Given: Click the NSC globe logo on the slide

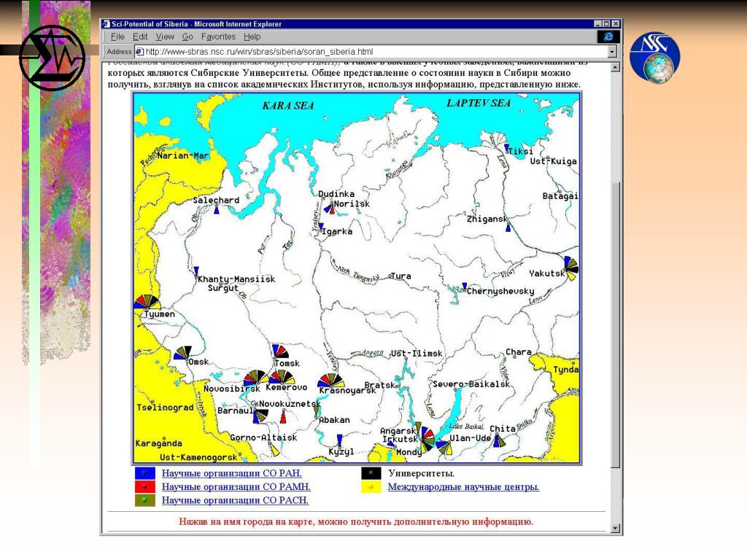Looking at the screenshot, I should tap(655, 57).
